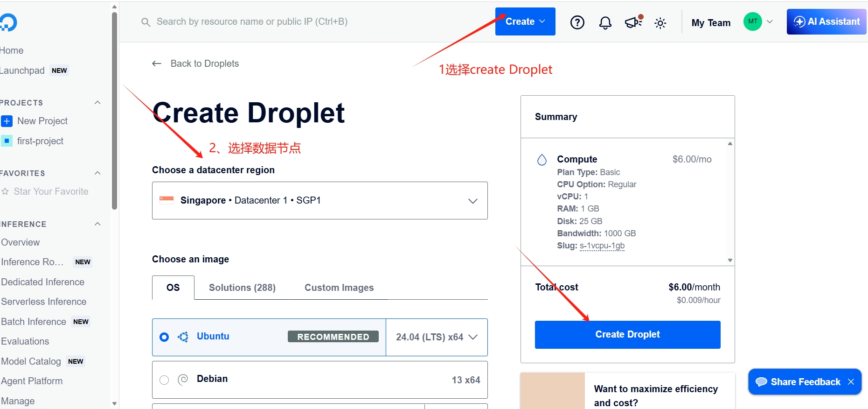Click the Star Your Favorite star icon
Screen dimensions: 868x409
point(5,191)
